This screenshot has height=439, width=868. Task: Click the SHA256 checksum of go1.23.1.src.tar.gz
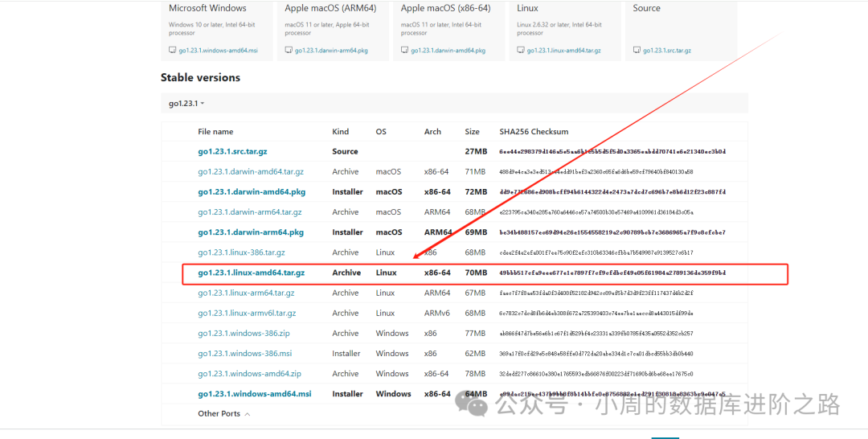612,152
